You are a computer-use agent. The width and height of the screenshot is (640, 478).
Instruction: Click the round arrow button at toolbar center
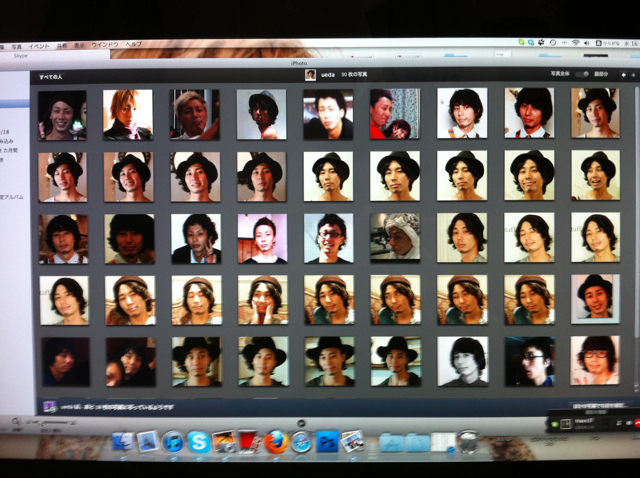tap(301, 423)
